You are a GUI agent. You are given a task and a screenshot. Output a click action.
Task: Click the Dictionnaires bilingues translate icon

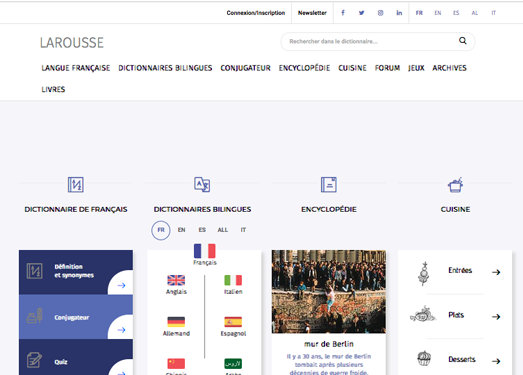(x=202, y=184)
